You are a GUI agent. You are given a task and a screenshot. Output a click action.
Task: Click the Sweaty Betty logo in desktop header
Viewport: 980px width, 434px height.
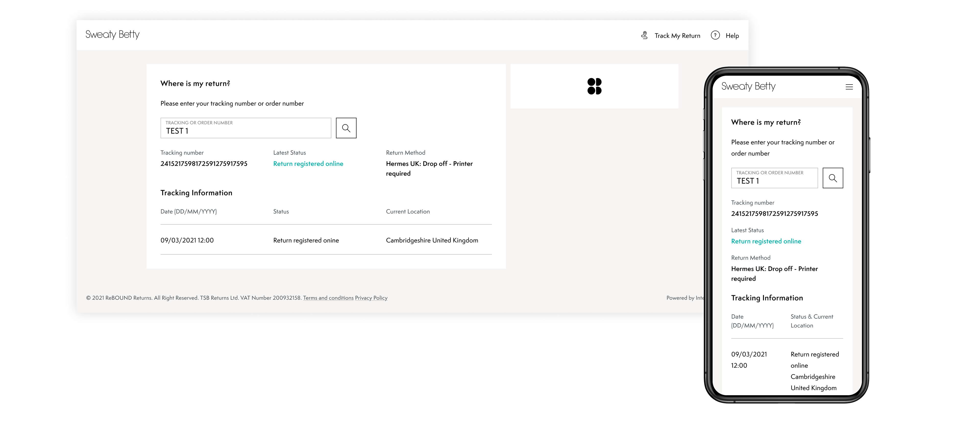click(112, 35)
